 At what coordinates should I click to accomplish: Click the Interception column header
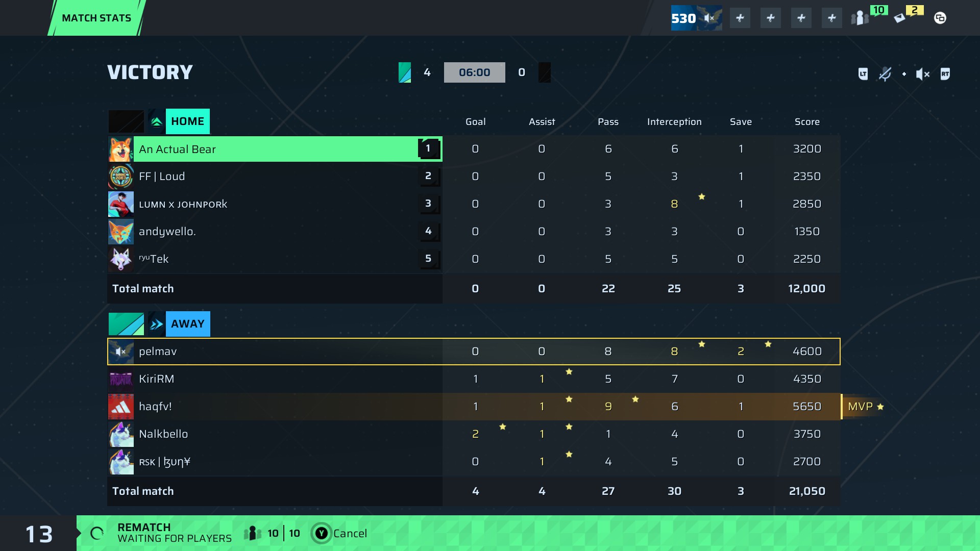point(674,122)
